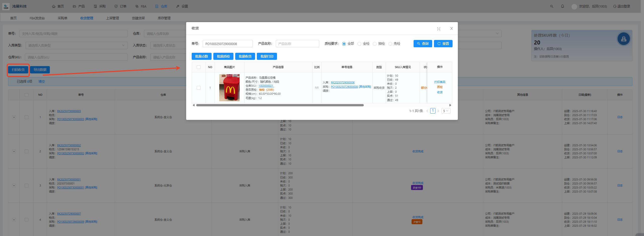Select the 抽检 radio option
This screenshot has height=236, width=644.
click(375, 44)
